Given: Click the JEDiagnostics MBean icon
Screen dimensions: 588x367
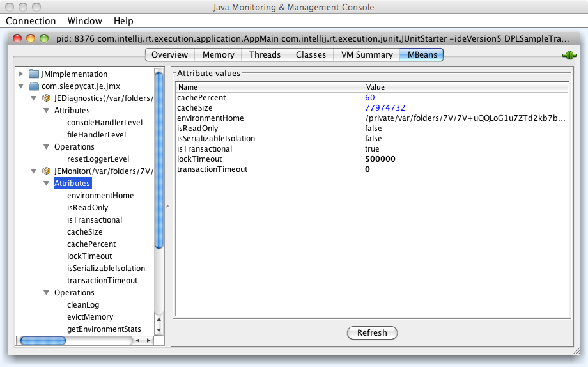Looking at the screenshot, I should (x=47, y=98).
